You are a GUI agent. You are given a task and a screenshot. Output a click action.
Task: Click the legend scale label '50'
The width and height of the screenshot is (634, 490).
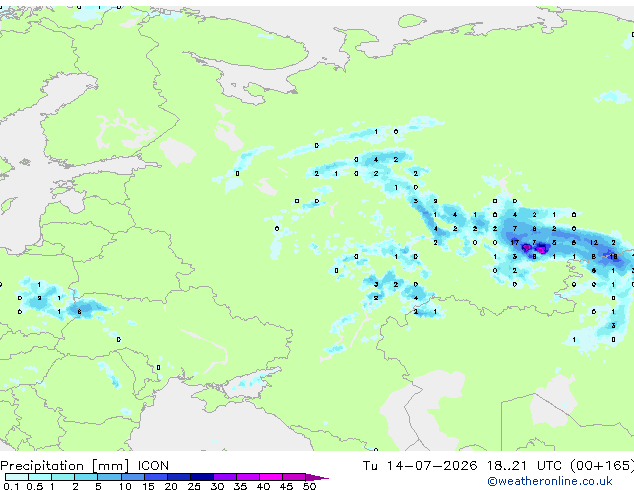[309, 486]
